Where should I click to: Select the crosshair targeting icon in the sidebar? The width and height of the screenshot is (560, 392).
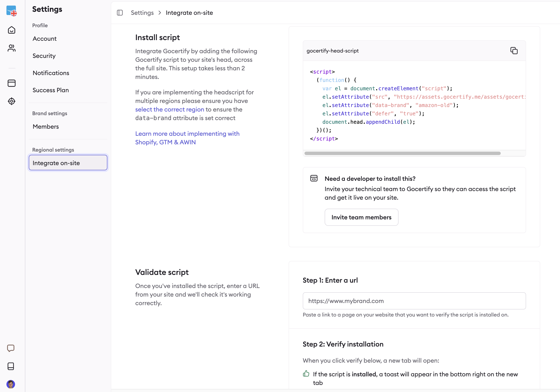pyautogui.click(x=11, y=101)
